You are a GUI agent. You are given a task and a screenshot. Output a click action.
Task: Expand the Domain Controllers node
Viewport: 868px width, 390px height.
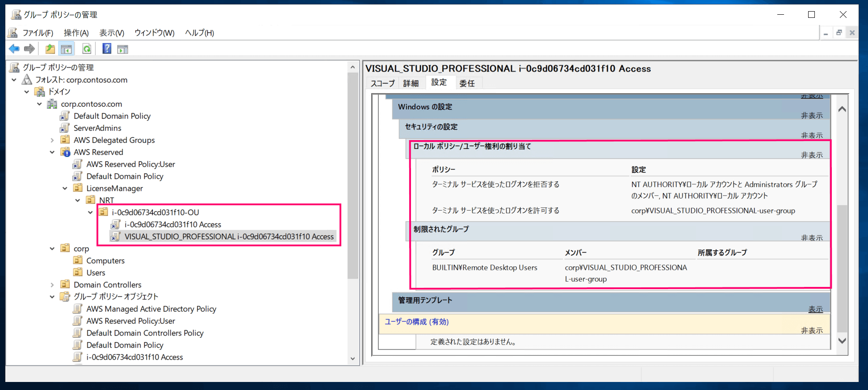(52, 285)
